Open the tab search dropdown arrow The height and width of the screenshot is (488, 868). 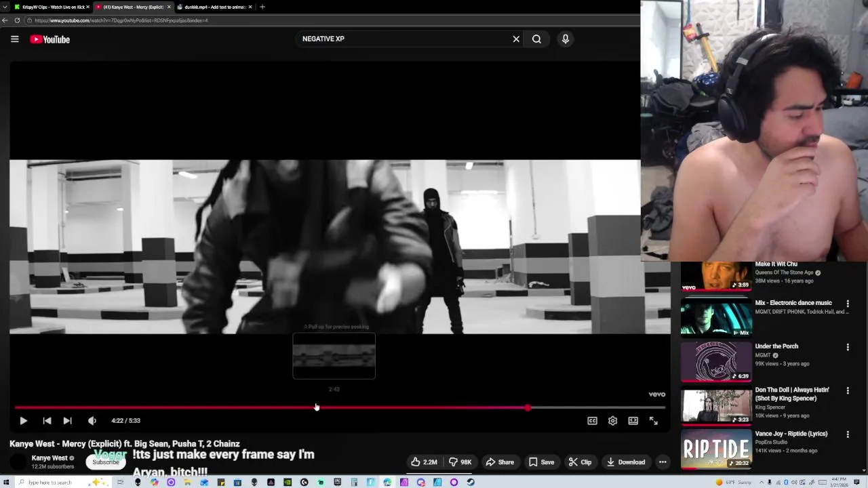point(5,7)
